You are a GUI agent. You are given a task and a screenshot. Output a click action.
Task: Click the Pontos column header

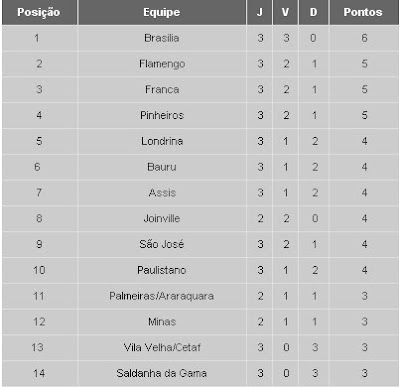coord(363,12)
